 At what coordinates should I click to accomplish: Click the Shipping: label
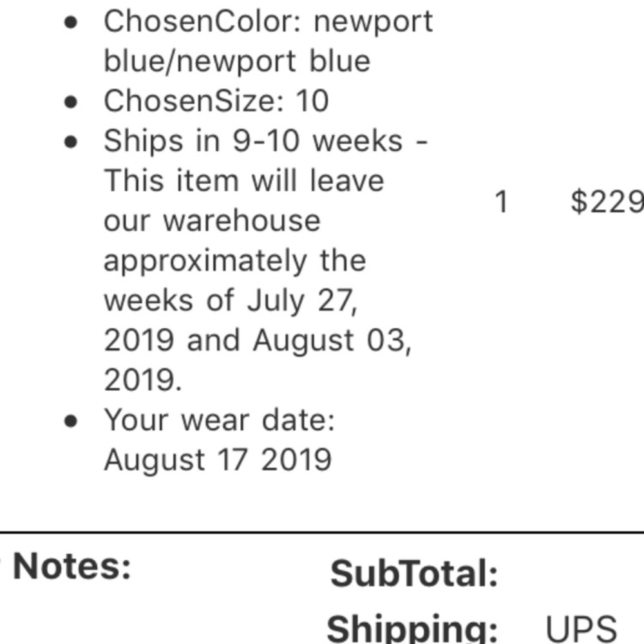click(412, 629)
